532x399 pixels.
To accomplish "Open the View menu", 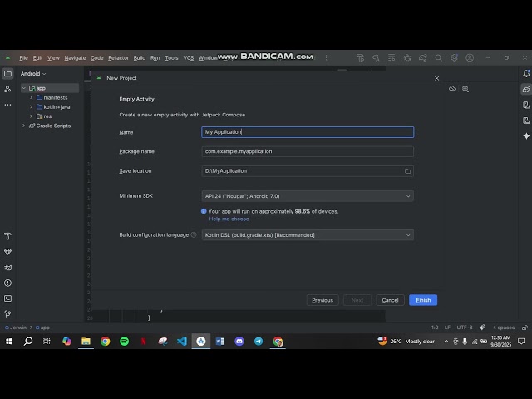I will (x=53, y=58).
